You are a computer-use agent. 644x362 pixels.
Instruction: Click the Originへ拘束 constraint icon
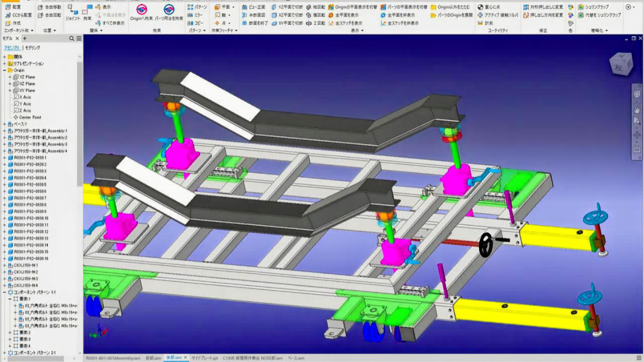[x=141, y=13]
